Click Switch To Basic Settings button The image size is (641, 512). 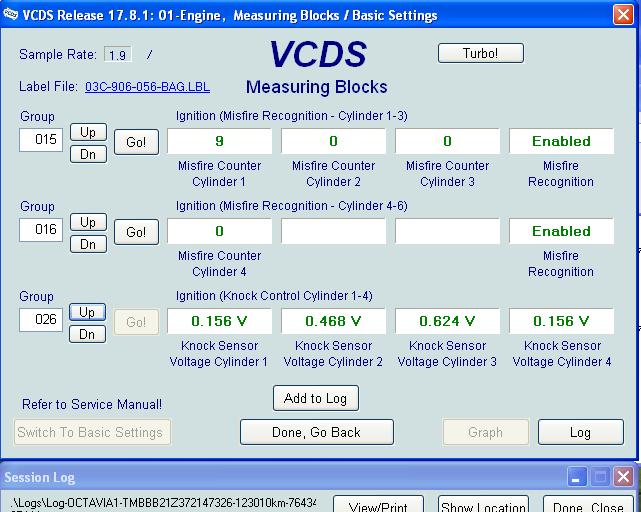(x=92, y=432)
